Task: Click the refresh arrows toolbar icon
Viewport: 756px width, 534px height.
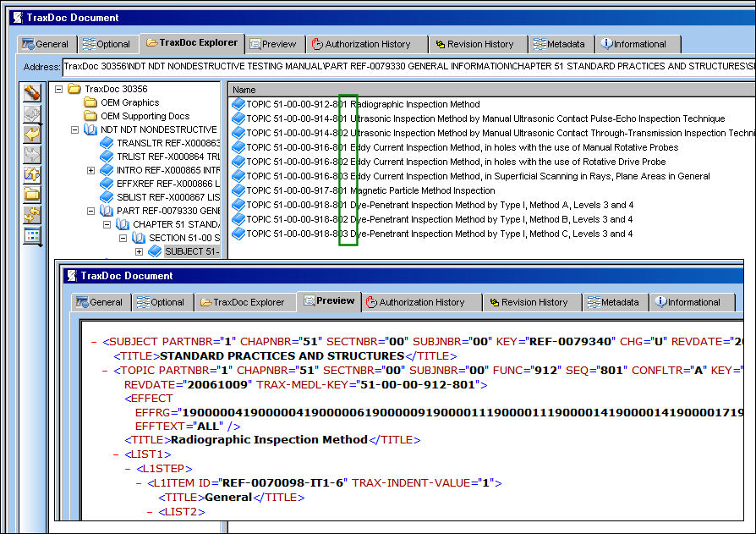Action: pyautogui.click(x=32, y=215)
